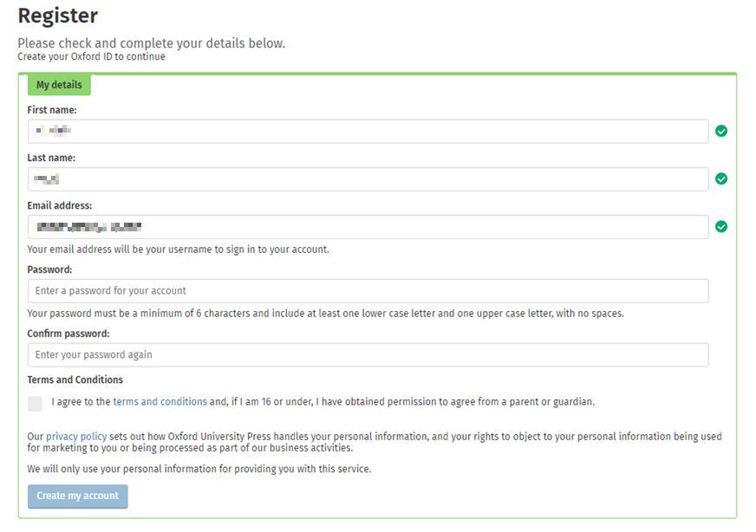Click the green checkmark beside Last name
This screenshot has width=756, height=532.
click(x=720, y=178)
